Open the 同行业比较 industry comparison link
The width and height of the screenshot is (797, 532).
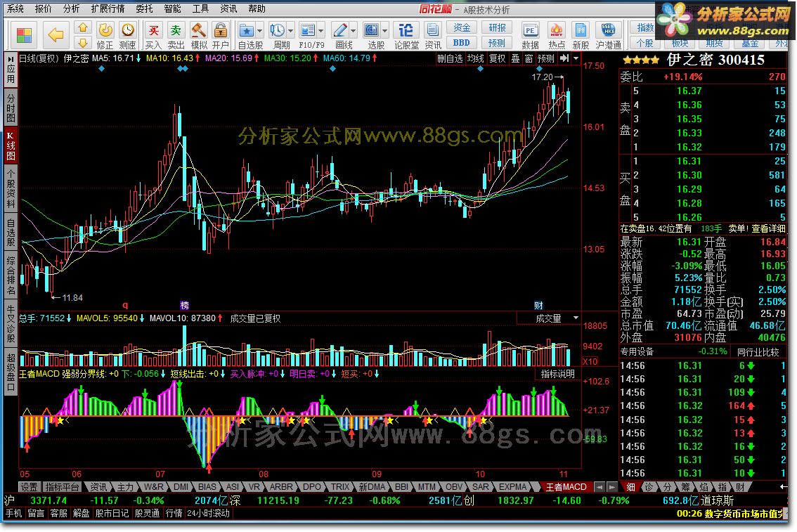758,351
